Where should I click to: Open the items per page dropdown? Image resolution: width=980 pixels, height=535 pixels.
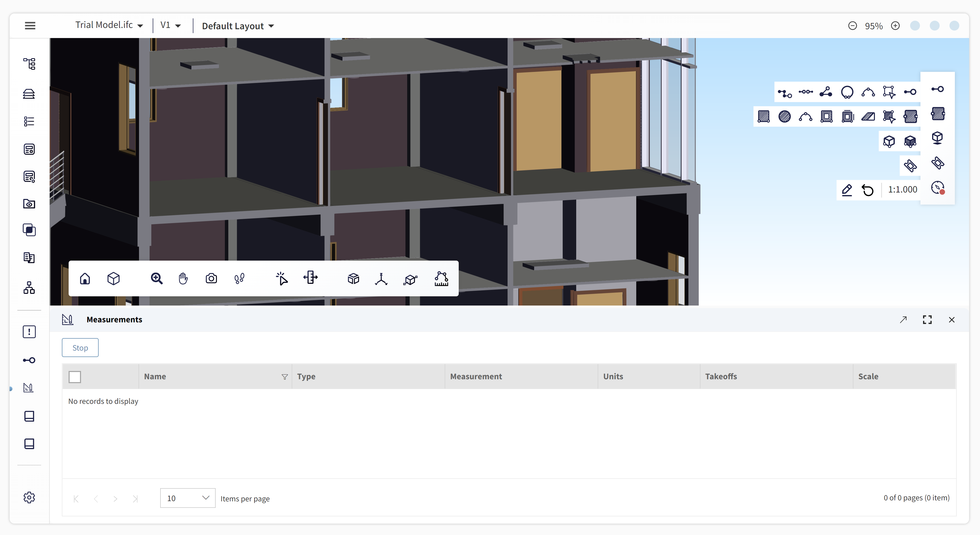(188, 498)
